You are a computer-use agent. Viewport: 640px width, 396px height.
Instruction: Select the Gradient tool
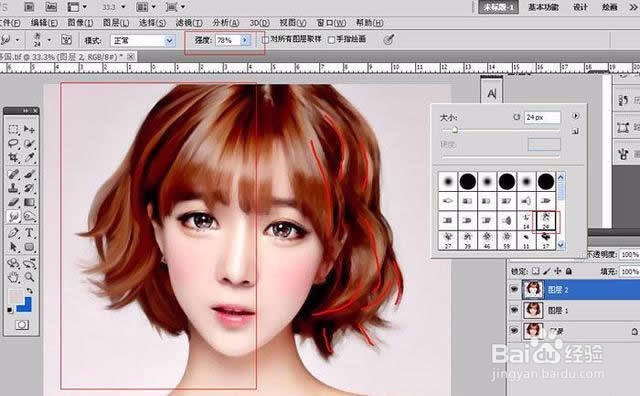coord(29,202)
